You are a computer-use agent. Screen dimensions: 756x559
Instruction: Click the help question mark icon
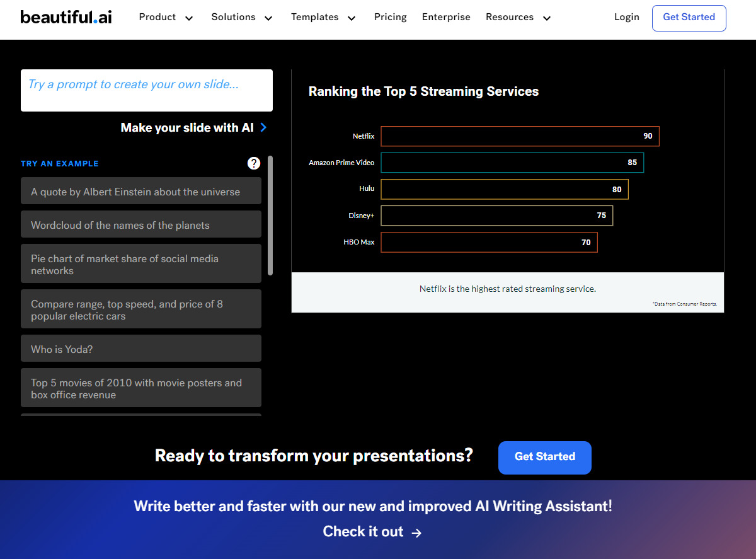[254, 163]
